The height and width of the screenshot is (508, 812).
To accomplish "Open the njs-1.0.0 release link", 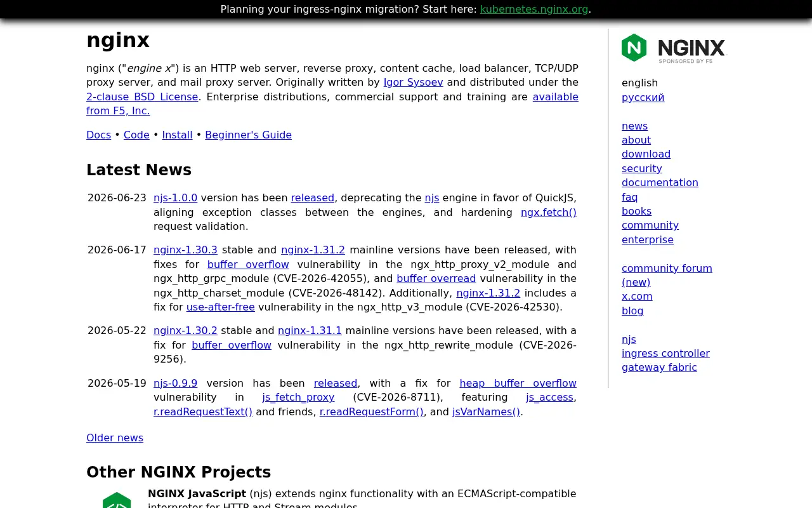I will 175,198.
